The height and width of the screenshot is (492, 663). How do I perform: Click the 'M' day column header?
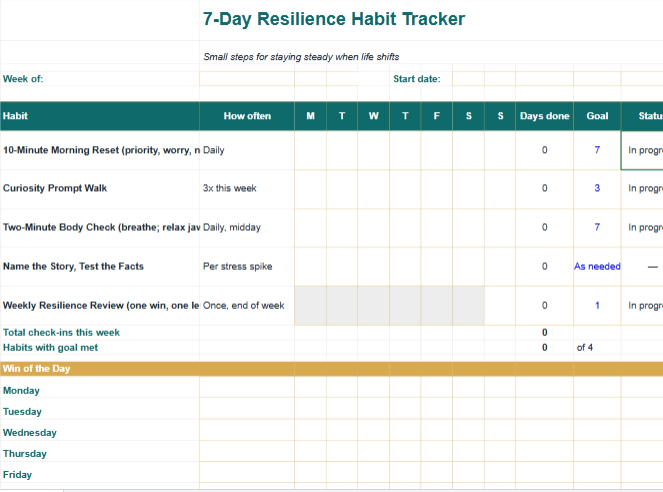click(310, 116)
